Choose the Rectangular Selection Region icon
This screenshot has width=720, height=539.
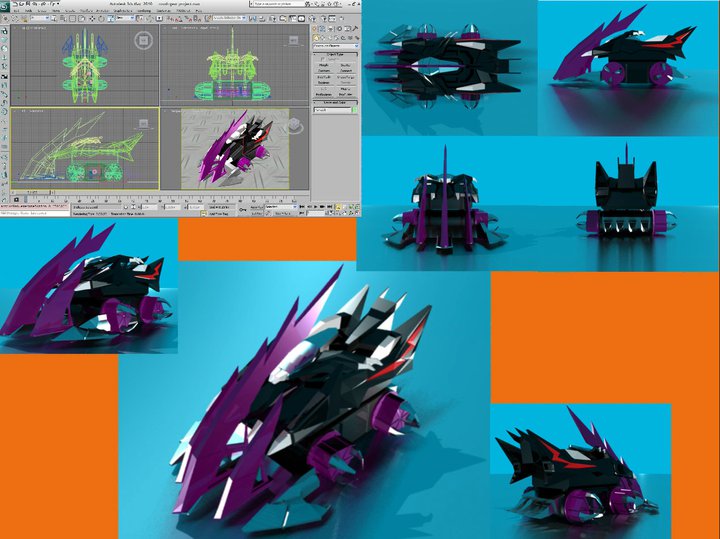tap(72, 18)
